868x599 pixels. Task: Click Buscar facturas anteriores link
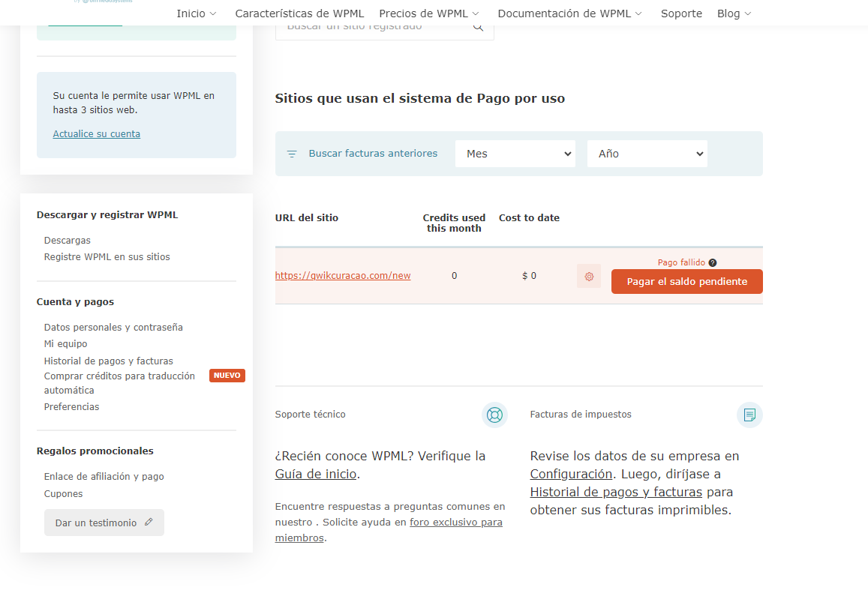tap(373, 153)
